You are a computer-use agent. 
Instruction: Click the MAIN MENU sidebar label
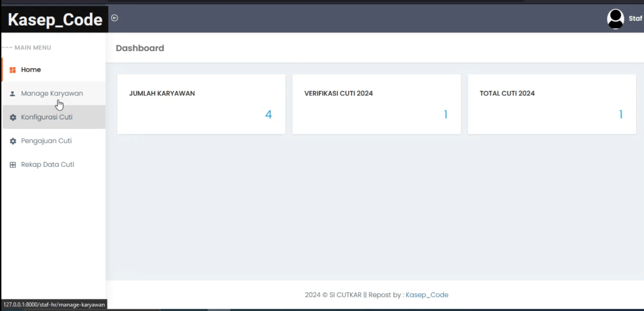(x=33, y=47)
